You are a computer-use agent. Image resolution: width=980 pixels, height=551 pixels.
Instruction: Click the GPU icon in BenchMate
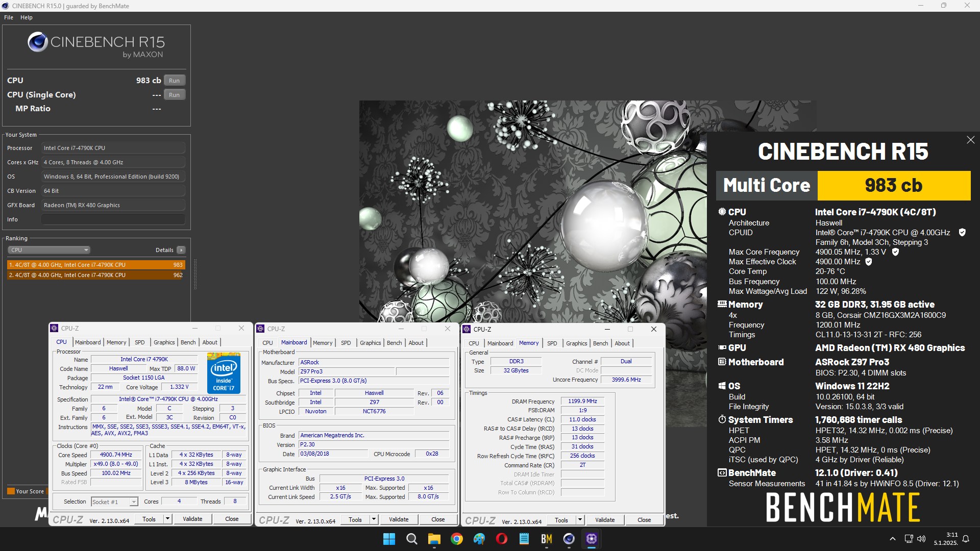click(722, 347)
